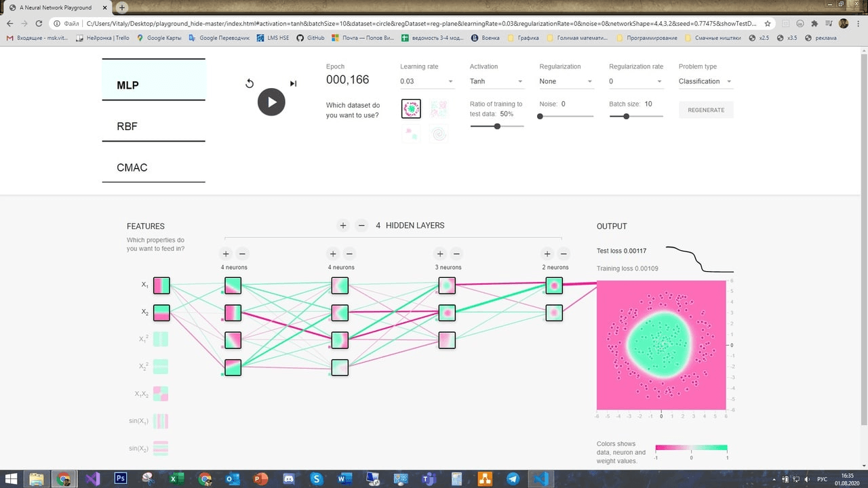The width and height of the screenshot is (868, 488).
Task: Select the top neuron in the 2-neuron layer
Action: tap(554, 285)
